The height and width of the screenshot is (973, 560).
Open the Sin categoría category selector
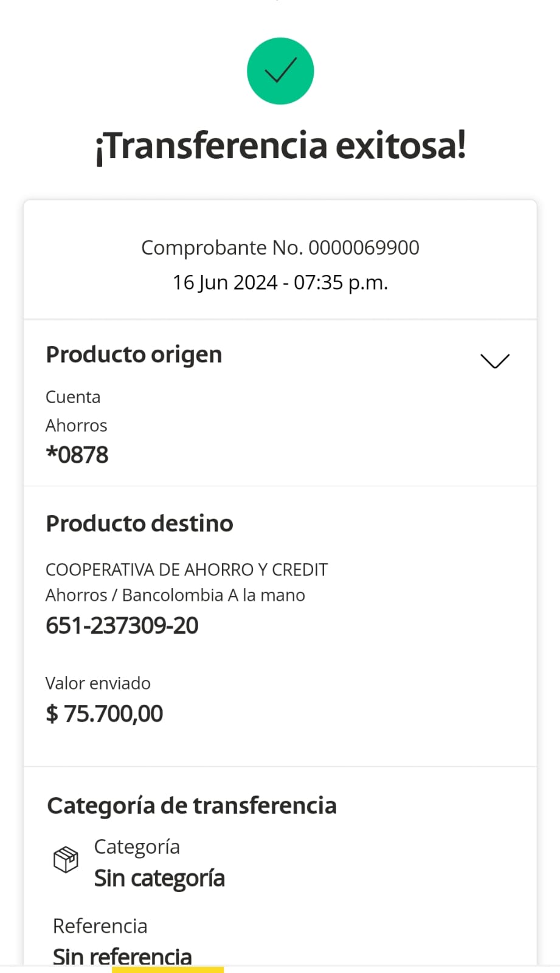click(159, 878)
